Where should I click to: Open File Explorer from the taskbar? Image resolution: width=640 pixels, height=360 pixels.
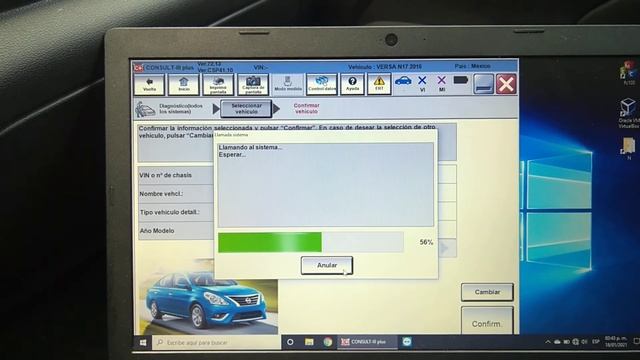[309, 342]
